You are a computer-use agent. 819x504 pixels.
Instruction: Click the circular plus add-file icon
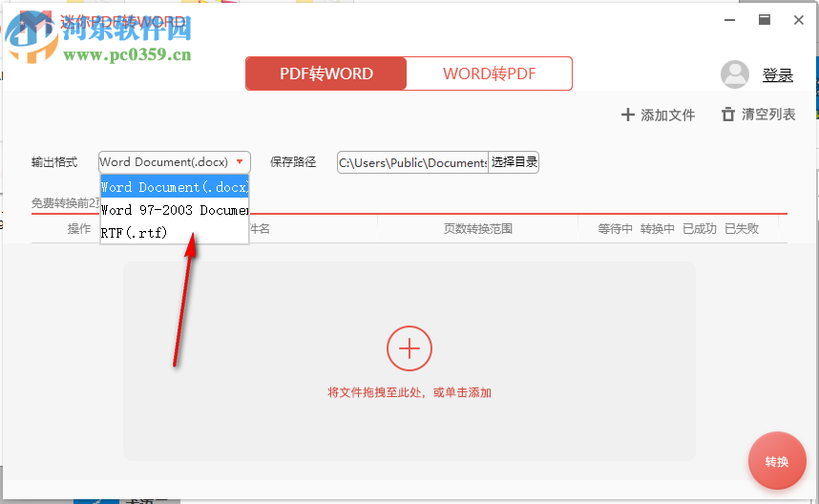pos(409,348)
